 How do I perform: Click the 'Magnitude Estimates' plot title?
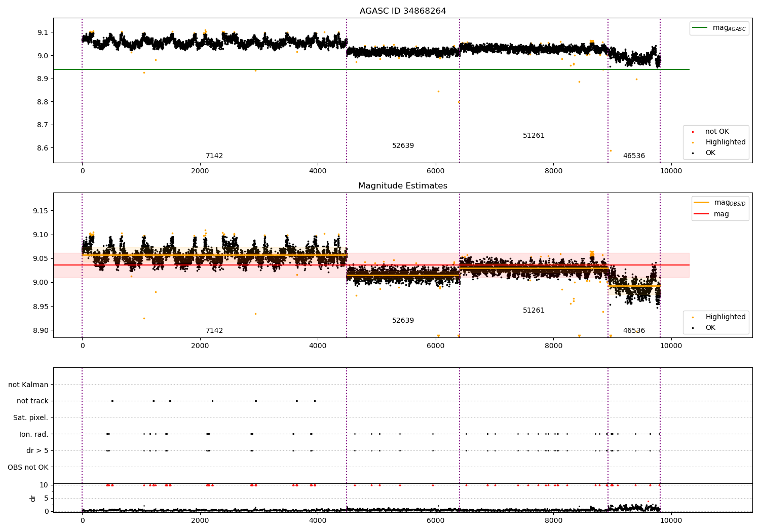(403, 186)
